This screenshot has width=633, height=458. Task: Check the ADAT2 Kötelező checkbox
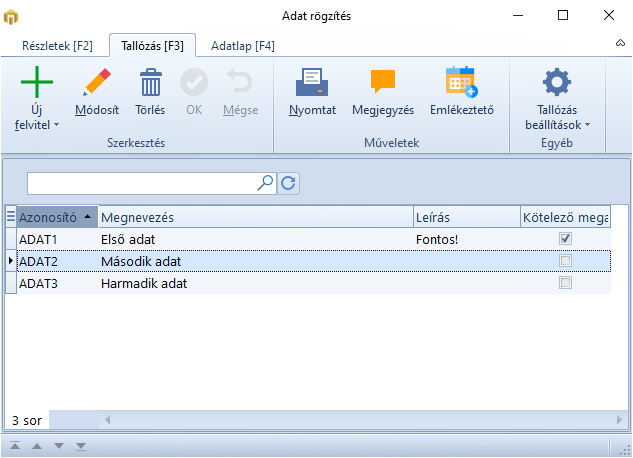coord(565,261)
